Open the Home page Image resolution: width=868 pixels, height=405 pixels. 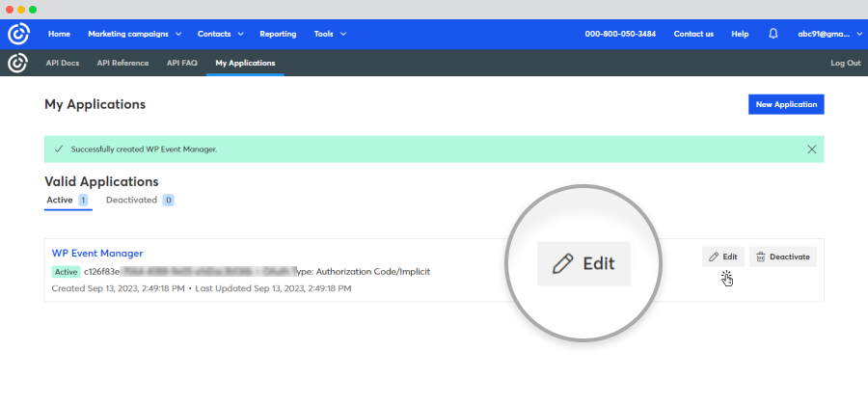[x=59, y=35]
